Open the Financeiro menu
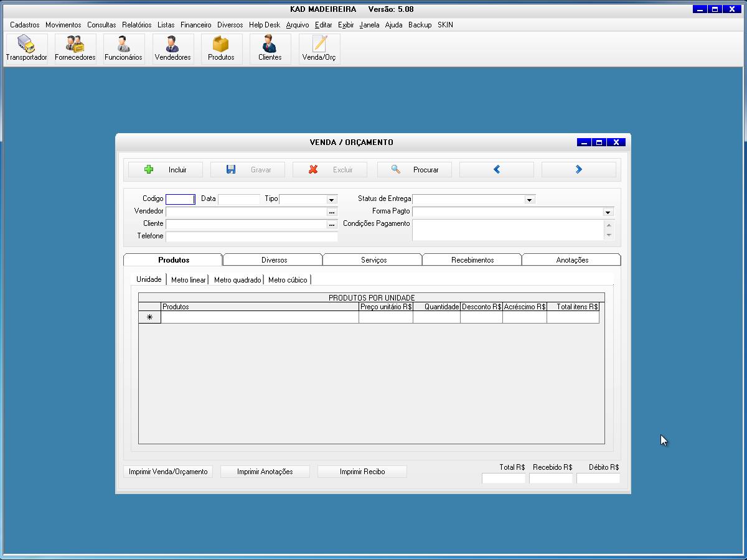Screen dimensions: 747x560 click(196, 25)
